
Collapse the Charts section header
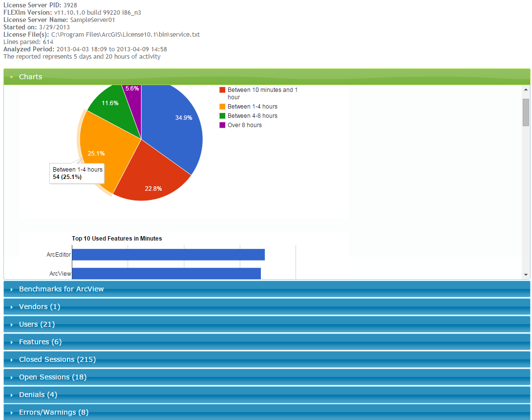coord(30,77)
